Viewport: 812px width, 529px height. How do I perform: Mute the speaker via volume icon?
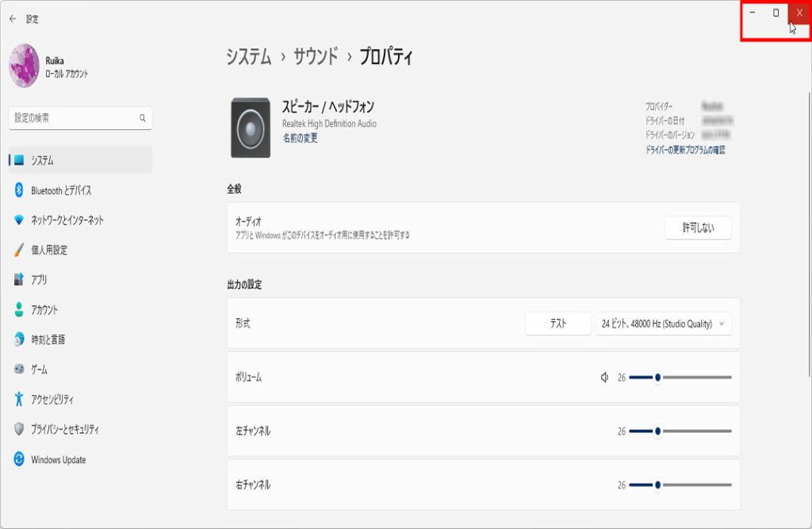[x=604, y=378]
